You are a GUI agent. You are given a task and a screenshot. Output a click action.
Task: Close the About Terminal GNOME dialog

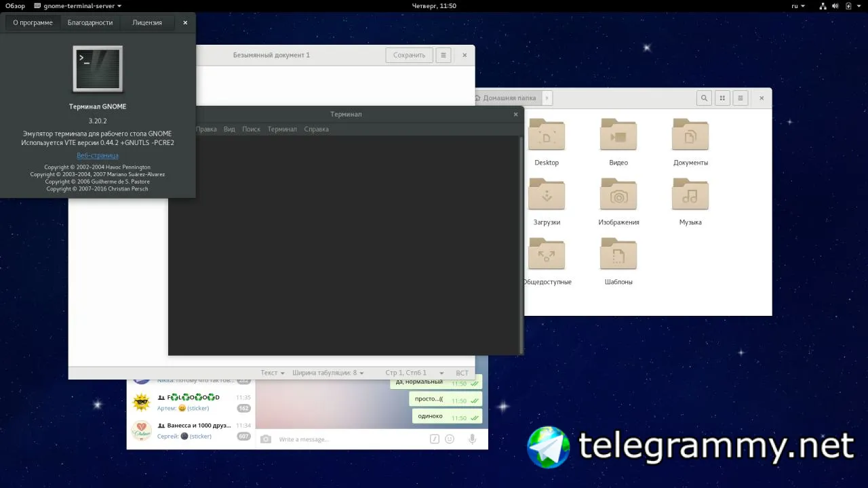185,22
